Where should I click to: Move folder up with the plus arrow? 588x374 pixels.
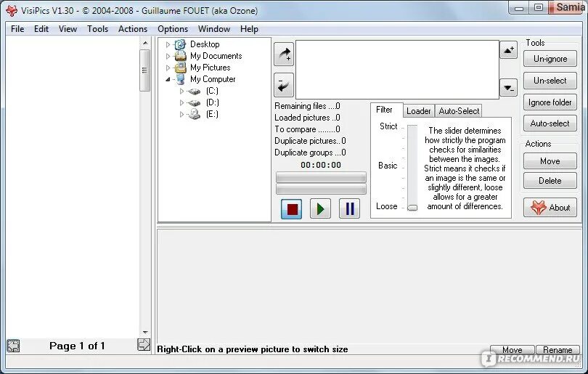(x=508, y=50)
